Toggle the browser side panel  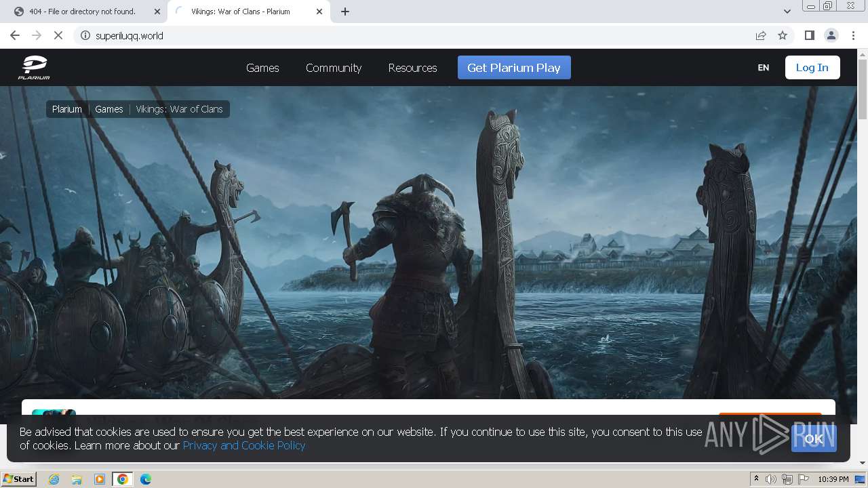[x=809, y=35]
